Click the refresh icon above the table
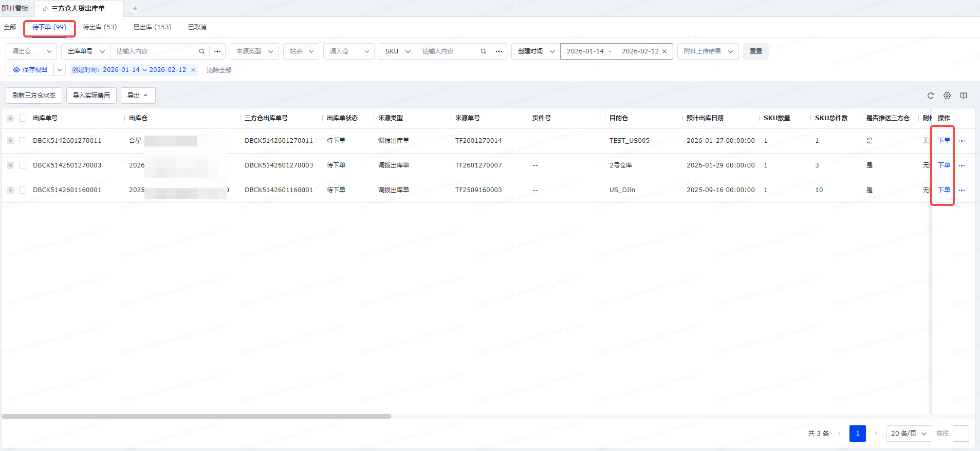Screen dimensions: 980x451 (x=930, y=96)
